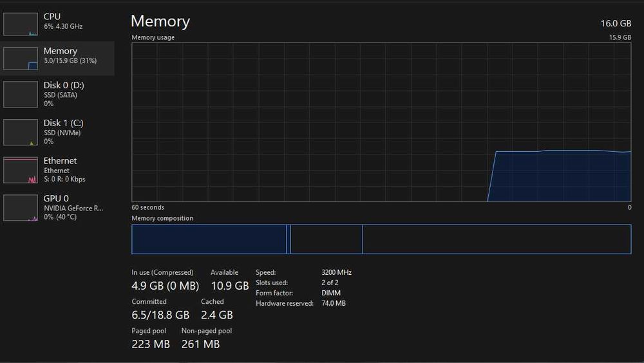Viewport: 644px width, 363px height.
Task: Click the '6.5/18.8 GB' committed value
Action: tap(160, 315)
